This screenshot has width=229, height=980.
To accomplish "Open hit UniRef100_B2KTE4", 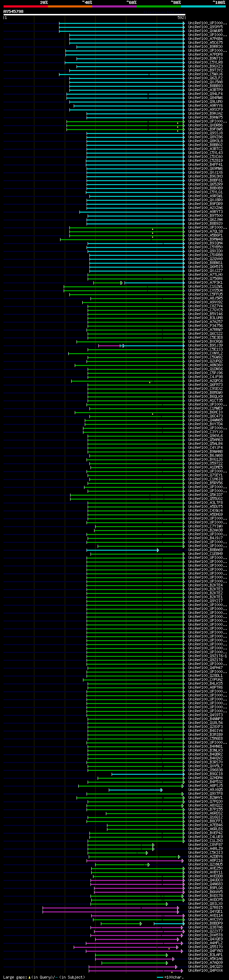I will (x=205, y=585).
